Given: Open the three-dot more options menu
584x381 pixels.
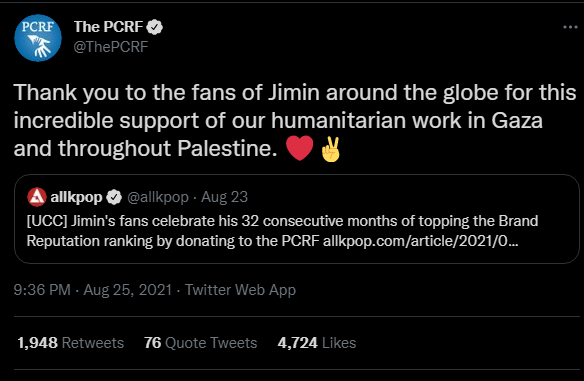Looking at the screenshot, I should point(570,27).
